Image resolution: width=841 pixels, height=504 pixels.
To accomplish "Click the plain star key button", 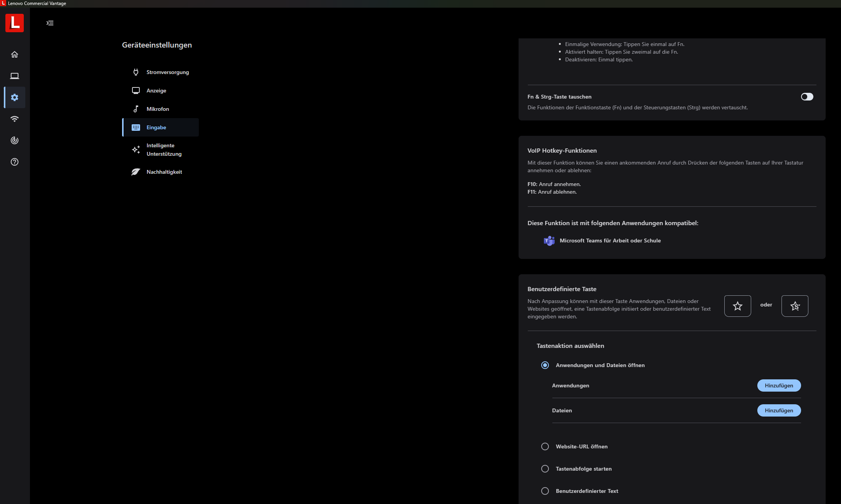I will (737, 306).
